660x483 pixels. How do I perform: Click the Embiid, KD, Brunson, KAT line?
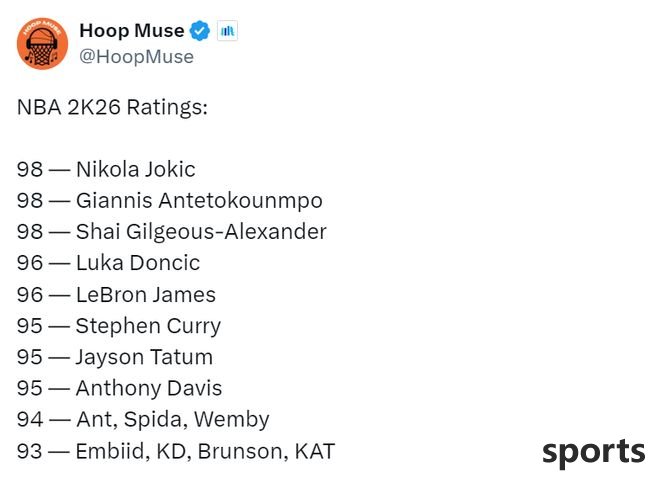point(176,451)
